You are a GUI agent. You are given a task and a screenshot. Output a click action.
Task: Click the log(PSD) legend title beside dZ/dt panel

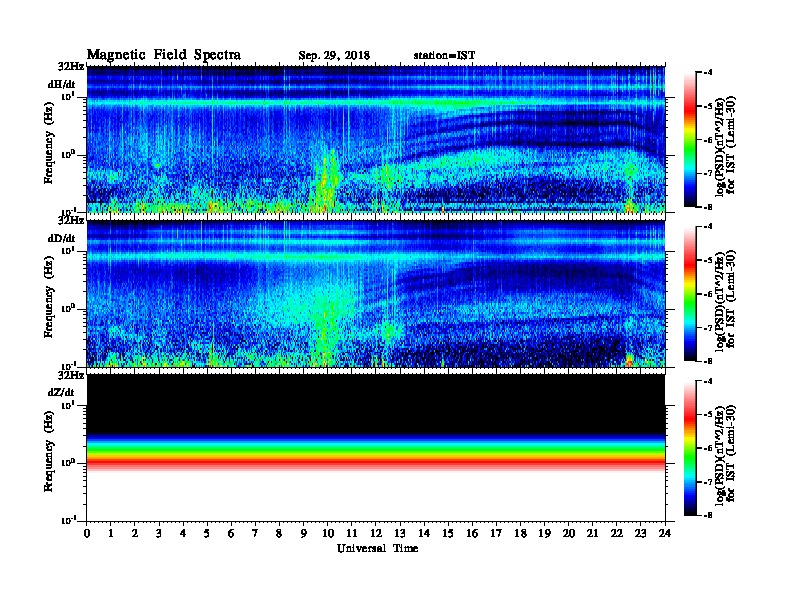(725, 454)
